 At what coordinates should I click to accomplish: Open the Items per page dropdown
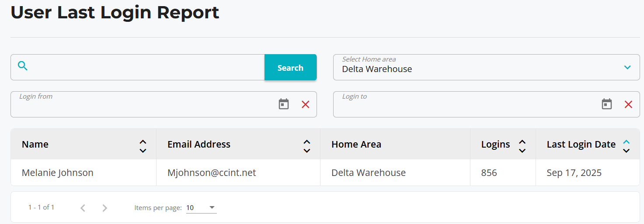201,208
